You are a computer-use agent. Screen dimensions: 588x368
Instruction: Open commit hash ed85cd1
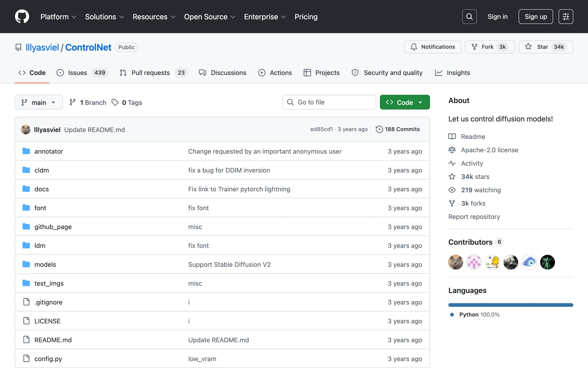click(322, 129)
